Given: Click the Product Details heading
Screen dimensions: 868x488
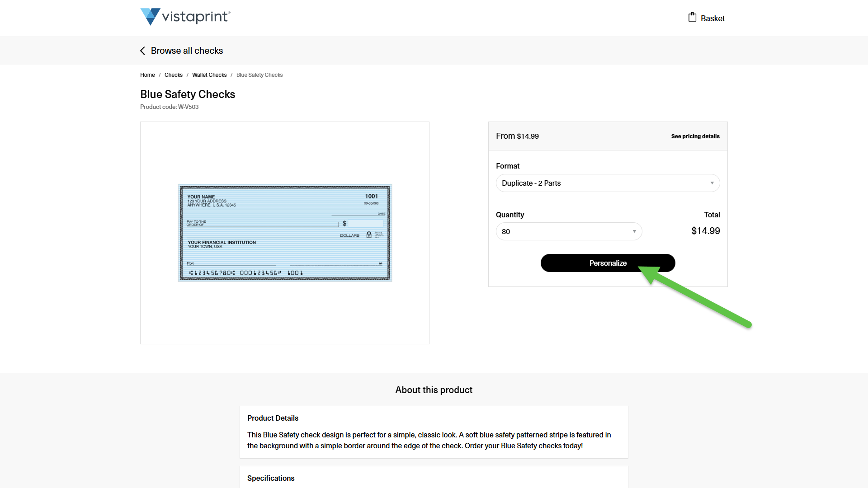Looking at the screenshot, I should click(x=273, y=418).
